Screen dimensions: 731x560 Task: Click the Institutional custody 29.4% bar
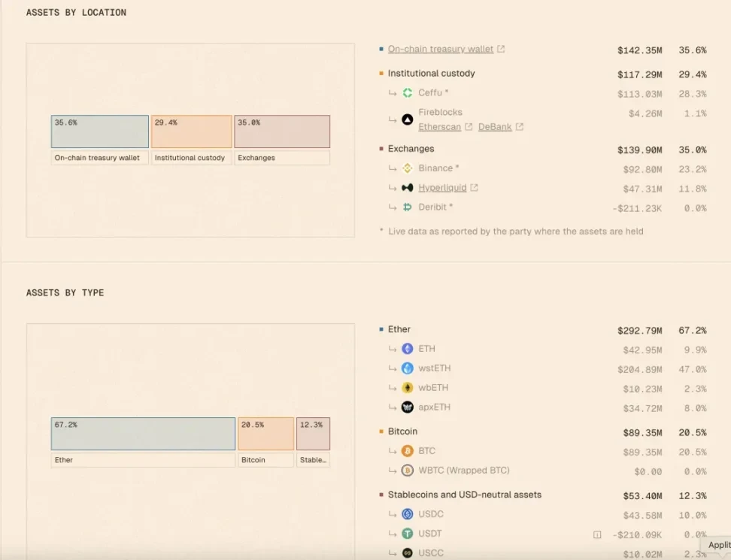pos(191,132)
